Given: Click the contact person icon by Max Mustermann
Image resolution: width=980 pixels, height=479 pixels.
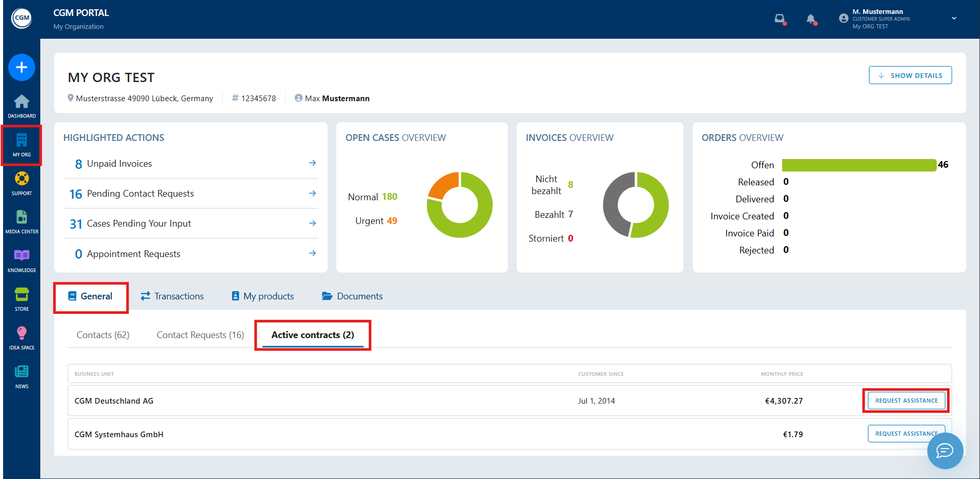Looking at the screenshot, I should pyautogui.click(x=299, y=98).
